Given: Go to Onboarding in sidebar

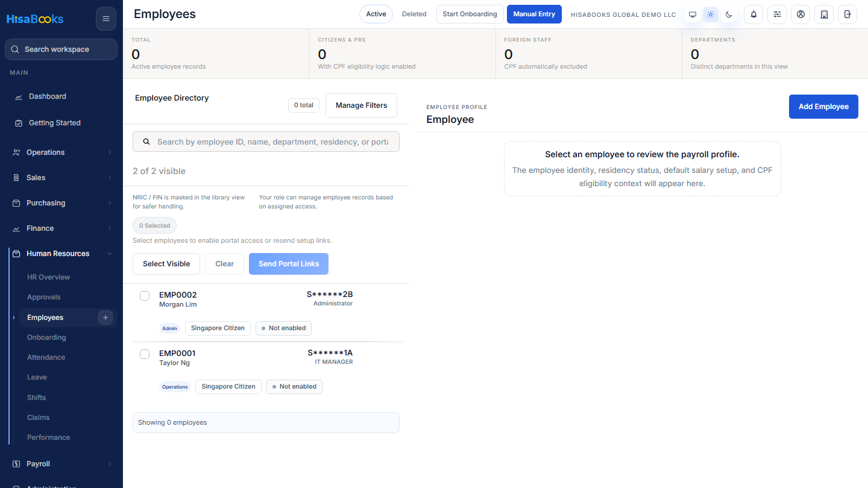Looking at the screenshot, I should tap(46, 337).
